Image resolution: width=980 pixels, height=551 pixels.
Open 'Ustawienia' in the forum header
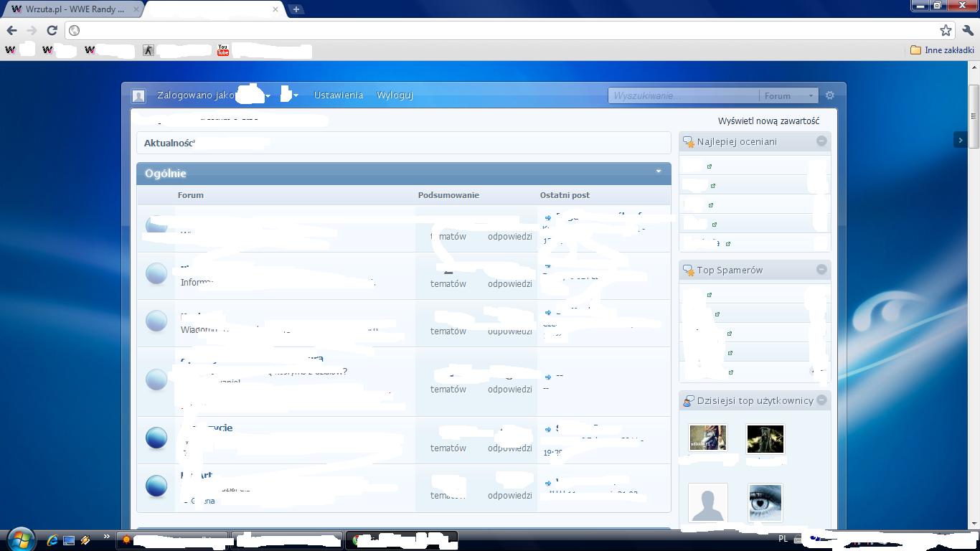coord(338,95)
